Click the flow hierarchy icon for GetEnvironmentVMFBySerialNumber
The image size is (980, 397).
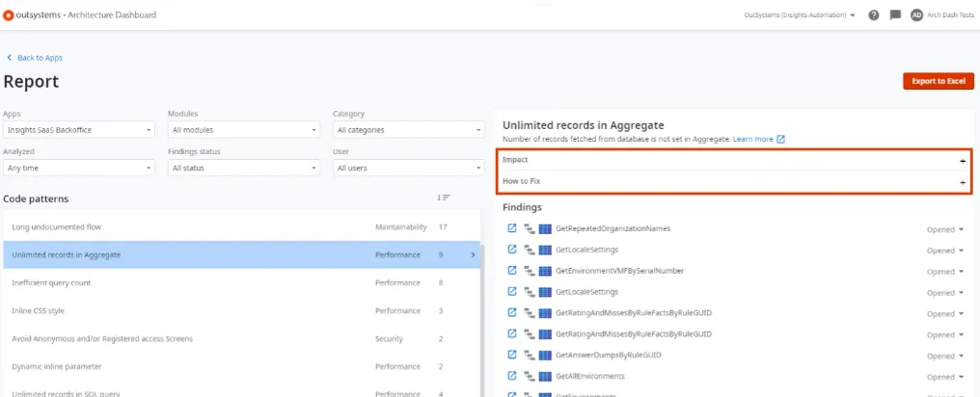[529, 271]
